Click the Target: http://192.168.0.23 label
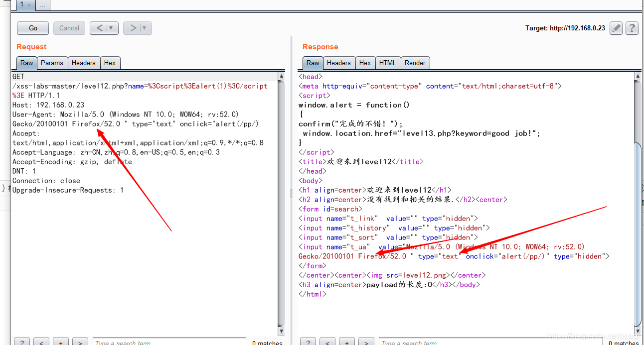The image size is (644, 345). click(x=565, y=28)
